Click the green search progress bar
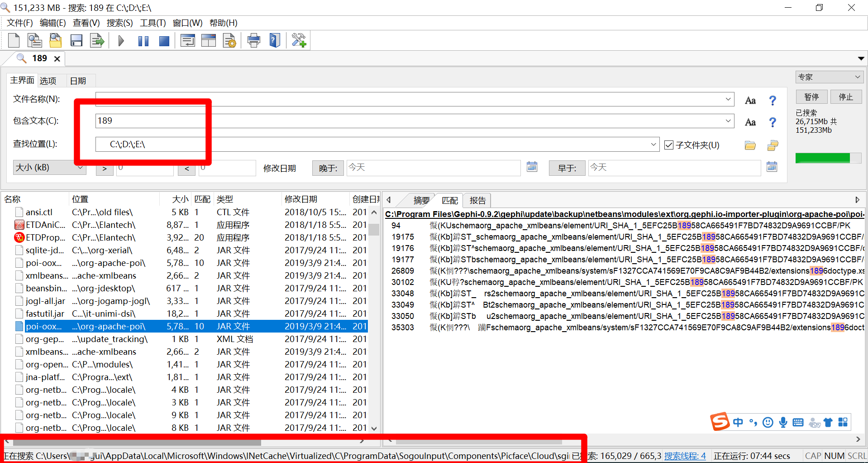The height and width of the screenshot is (463, 868). pyautogui.click(x=828, y=158)
